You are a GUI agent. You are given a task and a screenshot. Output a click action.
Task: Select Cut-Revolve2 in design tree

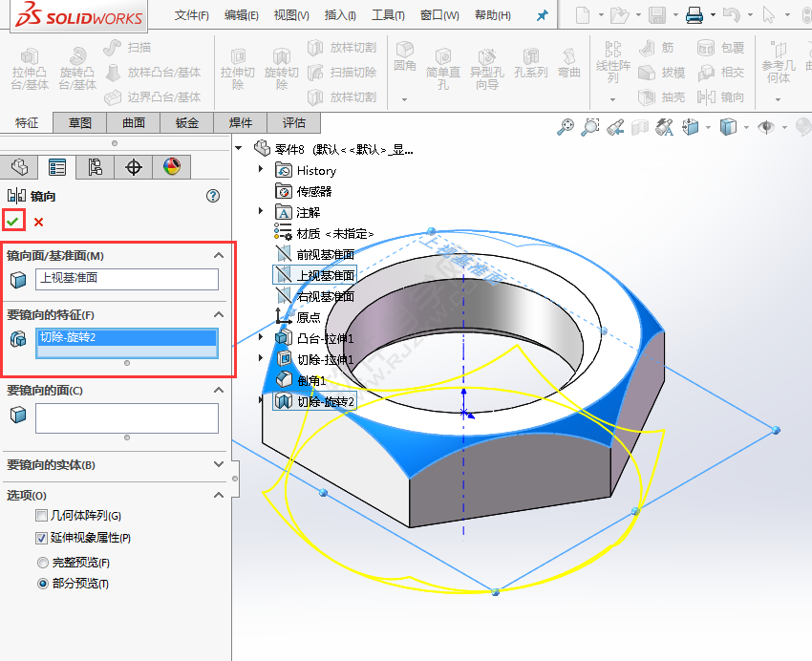[315, 401]
